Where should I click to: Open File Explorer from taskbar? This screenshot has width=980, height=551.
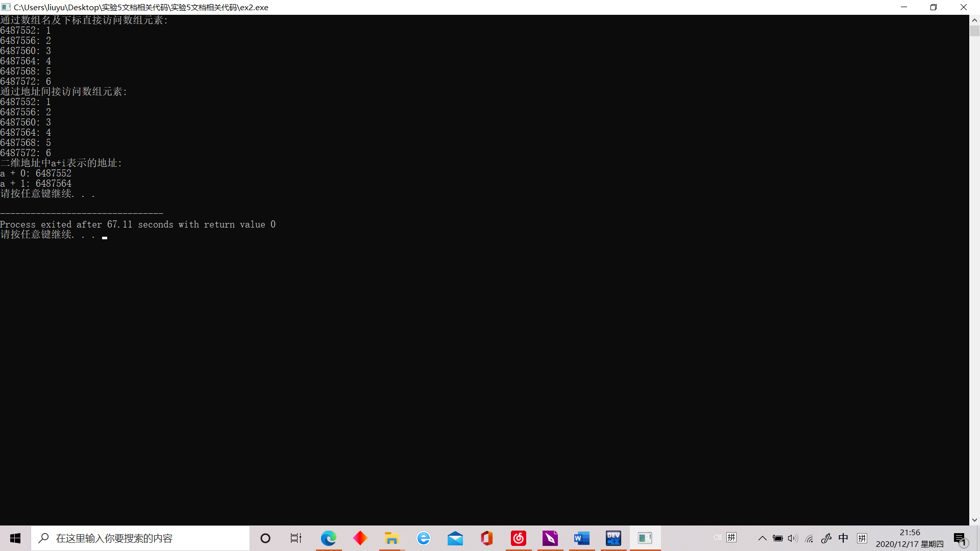[391, 538]
